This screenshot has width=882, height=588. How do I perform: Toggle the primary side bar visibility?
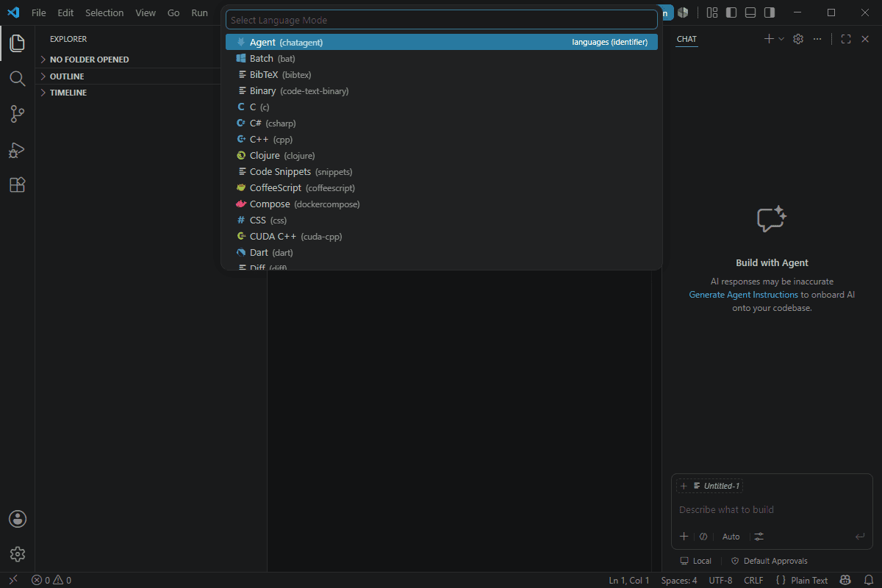[x=731, y=12]
